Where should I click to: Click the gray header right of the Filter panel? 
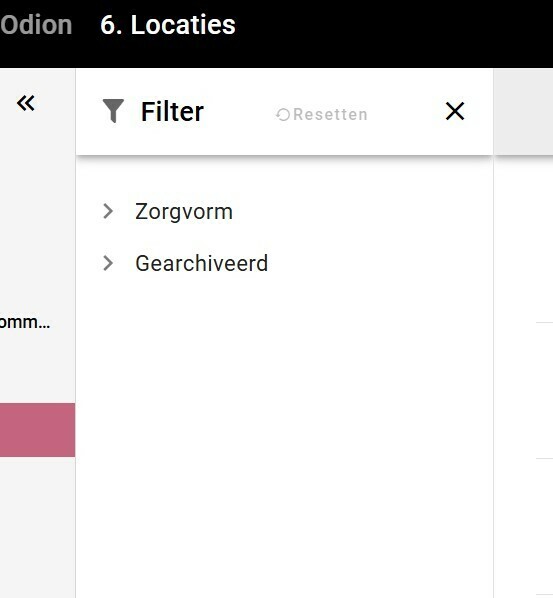point(523,111)
